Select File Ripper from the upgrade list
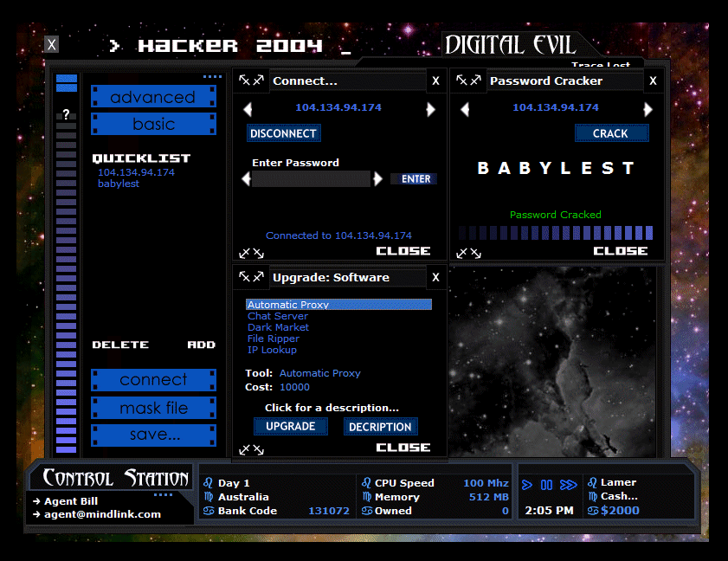 [x=273, y=339]
